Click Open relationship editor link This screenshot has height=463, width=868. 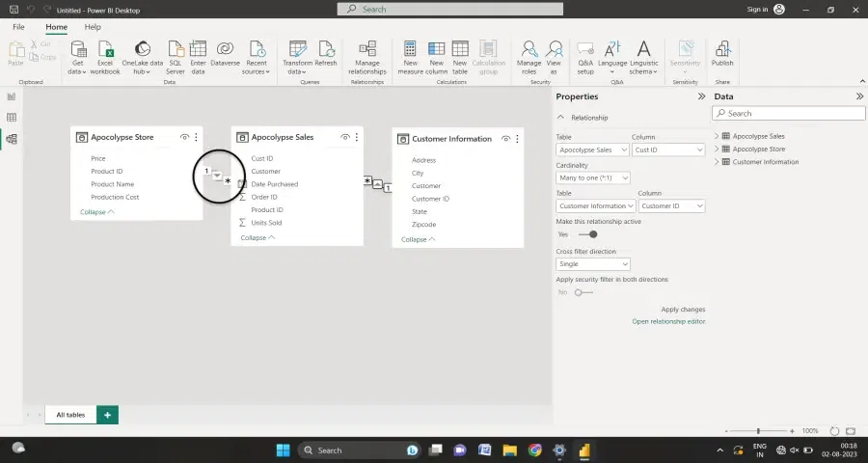coord(668,321)
